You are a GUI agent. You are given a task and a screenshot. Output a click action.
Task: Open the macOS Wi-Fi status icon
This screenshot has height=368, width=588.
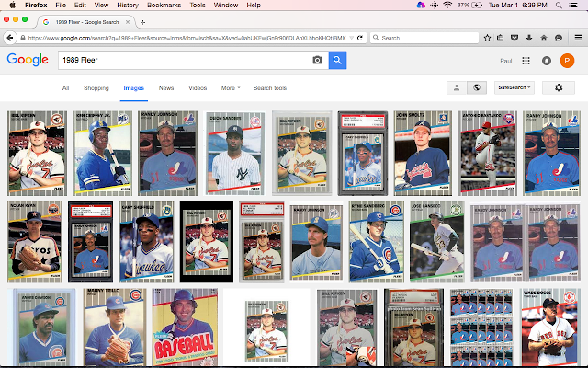[x=447, y=5]
